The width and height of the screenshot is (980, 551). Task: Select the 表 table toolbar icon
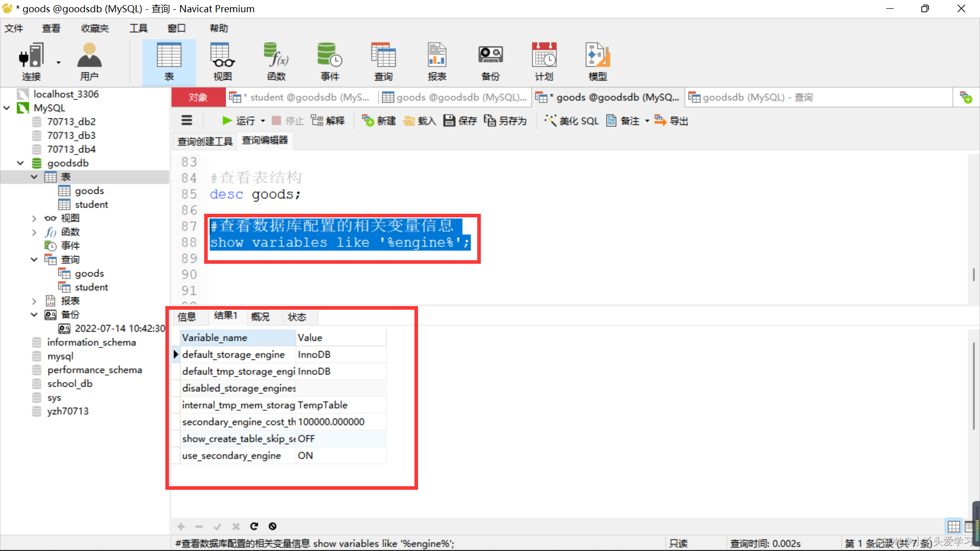coord(169,62)
